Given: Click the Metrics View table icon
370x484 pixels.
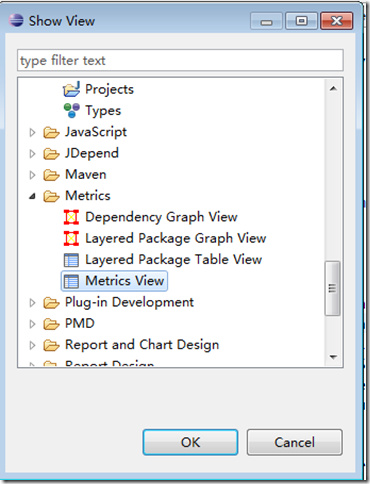Looking at the screenshot, I should (71, 281).
